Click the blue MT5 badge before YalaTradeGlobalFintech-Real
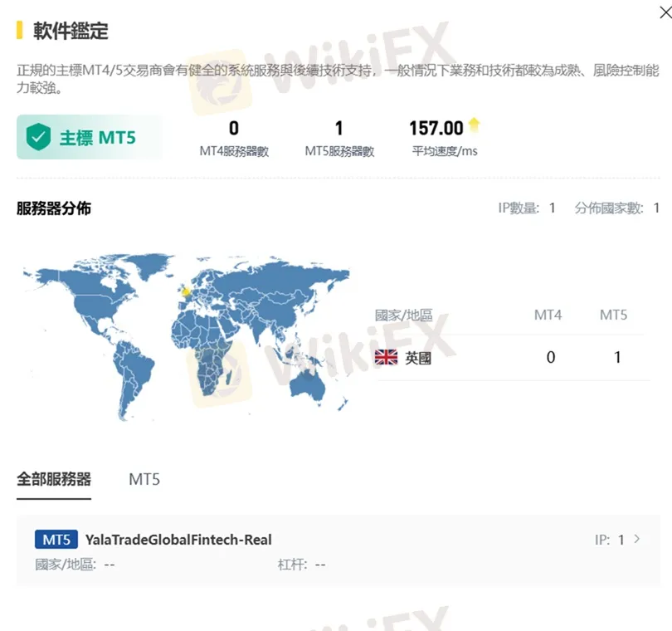 click(55, 539)
